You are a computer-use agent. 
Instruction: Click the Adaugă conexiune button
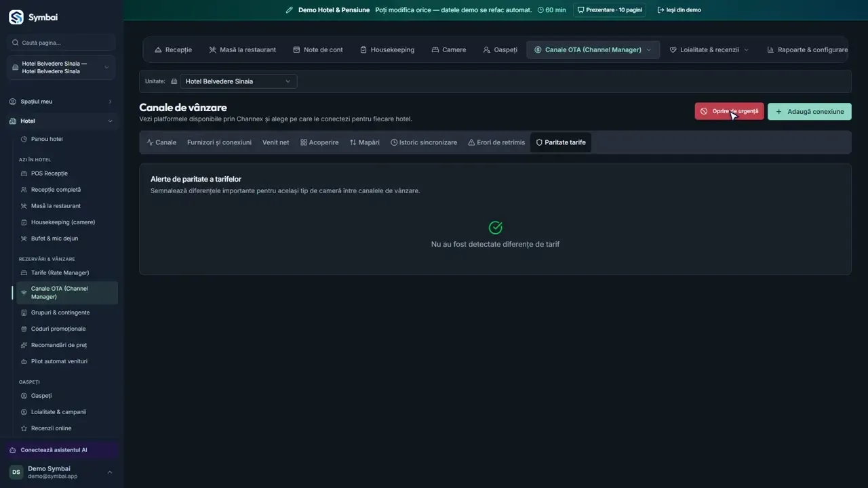(809, 111)
